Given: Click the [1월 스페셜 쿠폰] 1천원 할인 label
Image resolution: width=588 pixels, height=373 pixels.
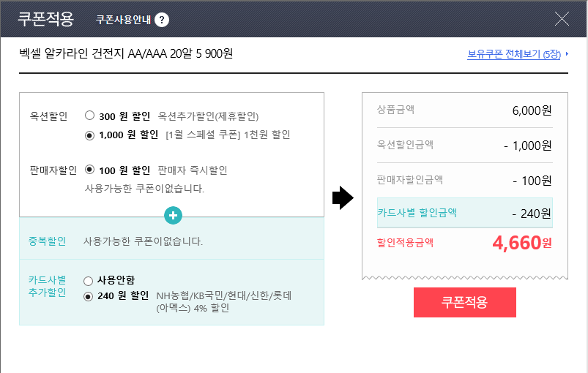Looking at the screenshot, I should (x=228, y=135).
